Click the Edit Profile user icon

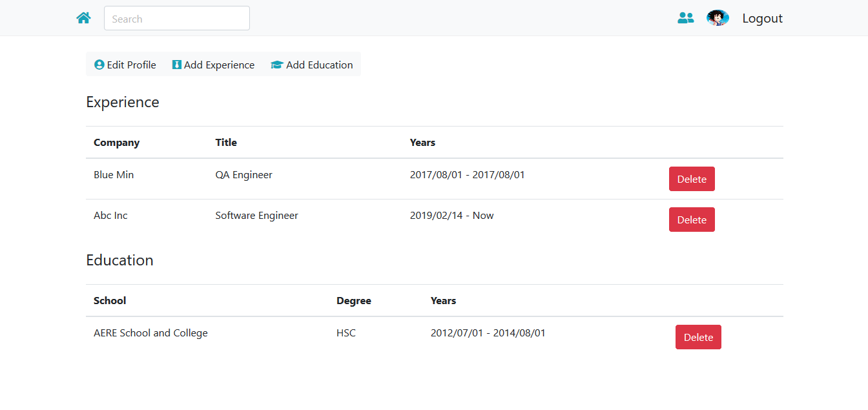(99, 65)
